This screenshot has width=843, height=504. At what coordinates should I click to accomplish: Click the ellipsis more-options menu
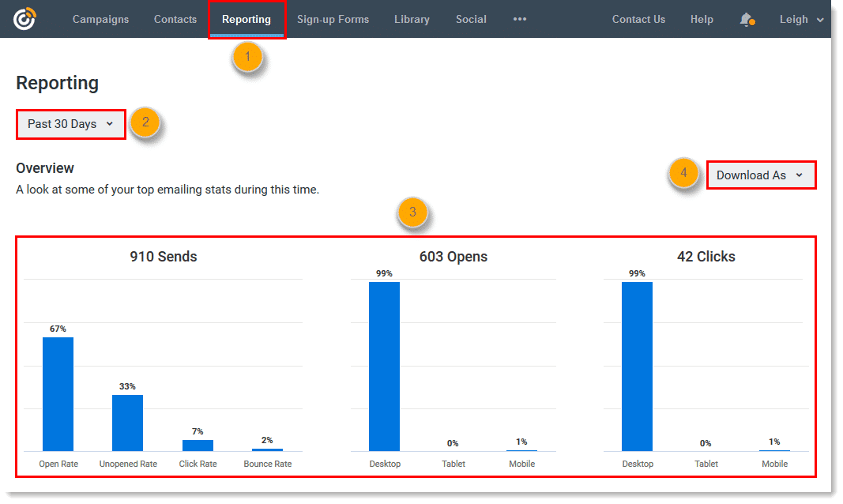coord(519,19)
